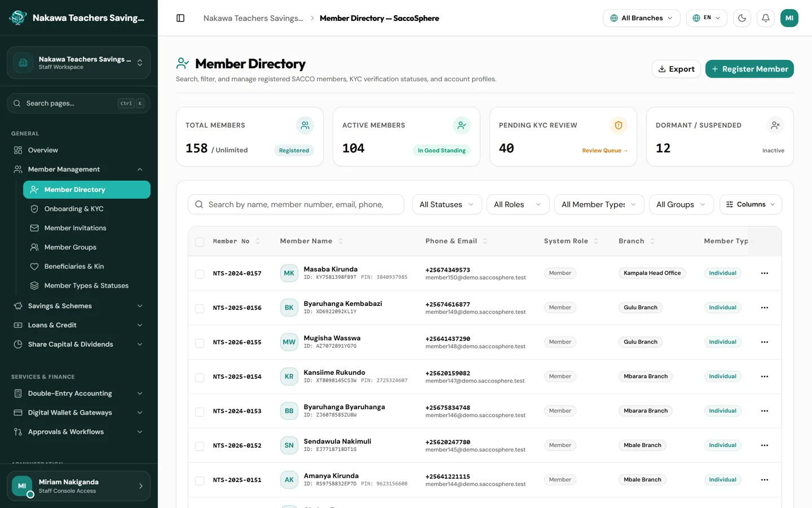The image size is (812, 508).
Task: Open row actions for Byaruhanga Kembabazi
Action: coord(765,308)
